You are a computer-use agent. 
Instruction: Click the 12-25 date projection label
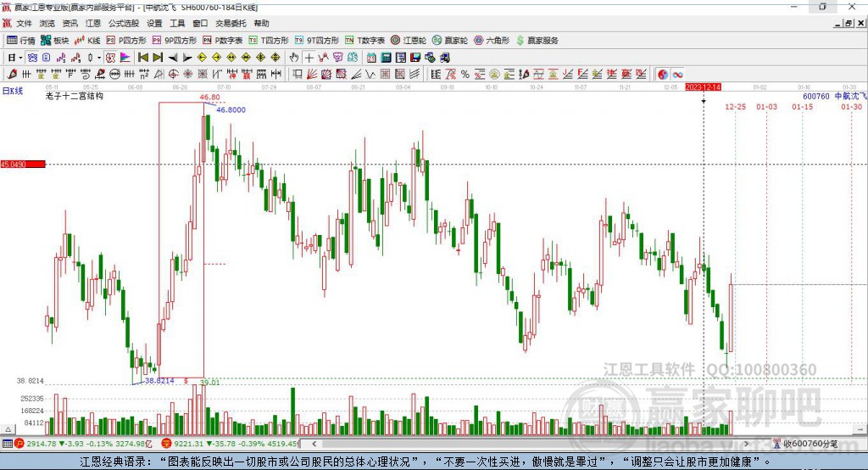[x=735, y=106]
